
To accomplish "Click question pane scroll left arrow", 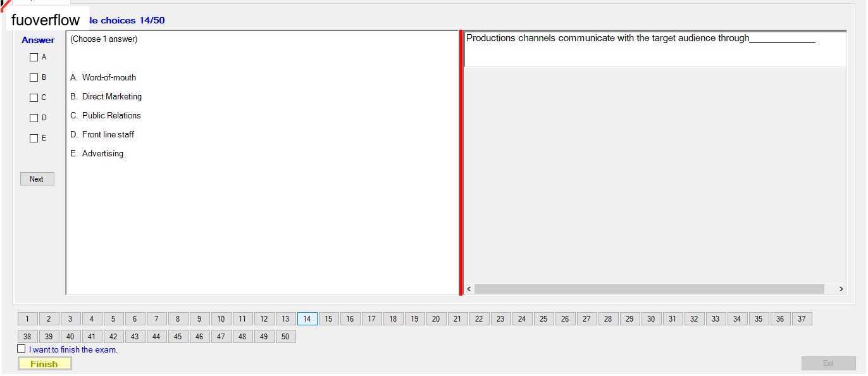I will pos(469,289).
